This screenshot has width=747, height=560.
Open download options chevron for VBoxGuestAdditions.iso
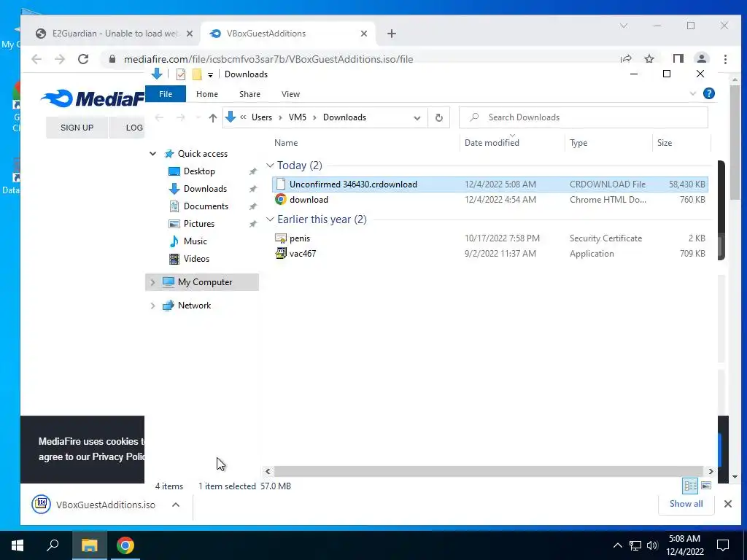(x=176, y=505)
